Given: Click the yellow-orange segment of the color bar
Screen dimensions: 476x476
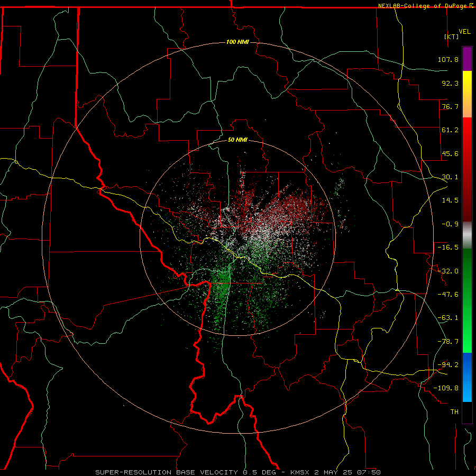Looking at the screenshot, I should pyautogui.click(x=467, y=94).
